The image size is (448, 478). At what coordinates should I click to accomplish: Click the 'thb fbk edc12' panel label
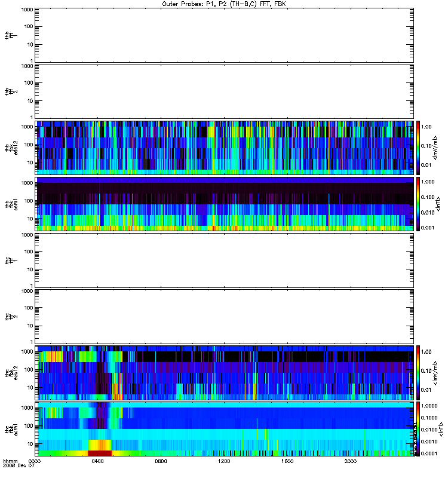(x=11, y=148)
